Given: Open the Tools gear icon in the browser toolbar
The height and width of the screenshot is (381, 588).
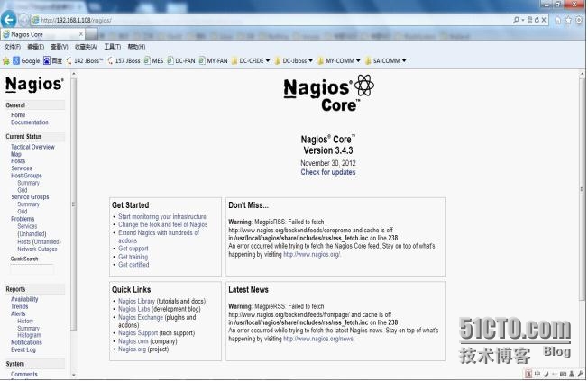Looking at the screenshot, I should pyautogui.click(x=579, y=20).
